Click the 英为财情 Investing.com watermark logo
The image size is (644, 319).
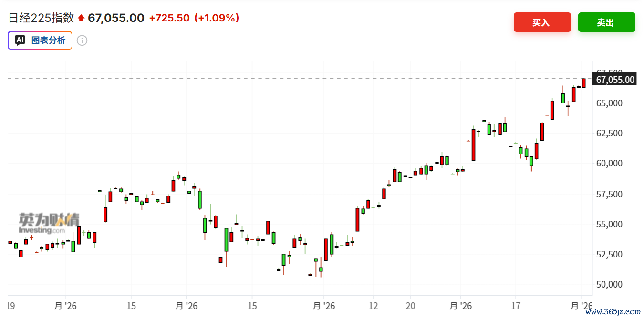tap(49, 224)
